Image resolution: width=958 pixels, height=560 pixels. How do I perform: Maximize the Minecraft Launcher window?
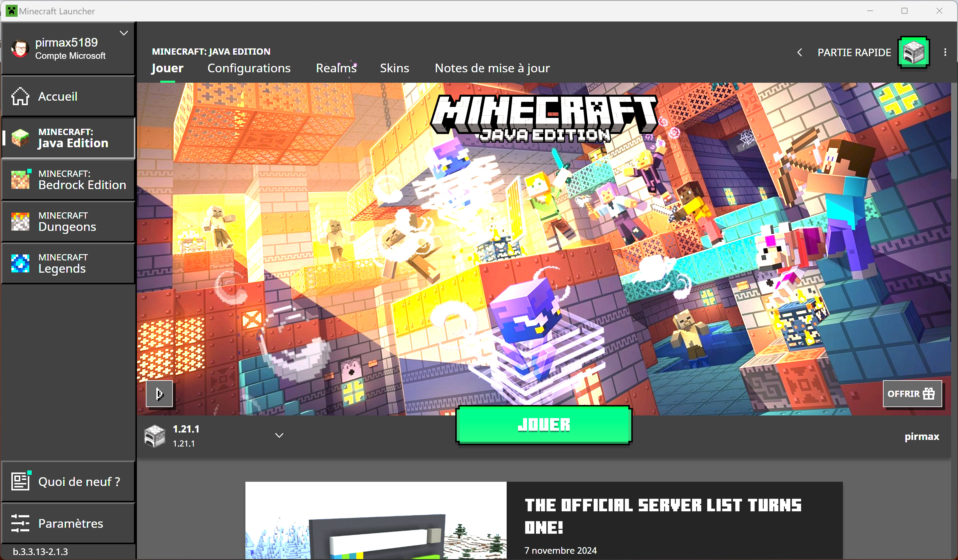click(x=904, y=11)
